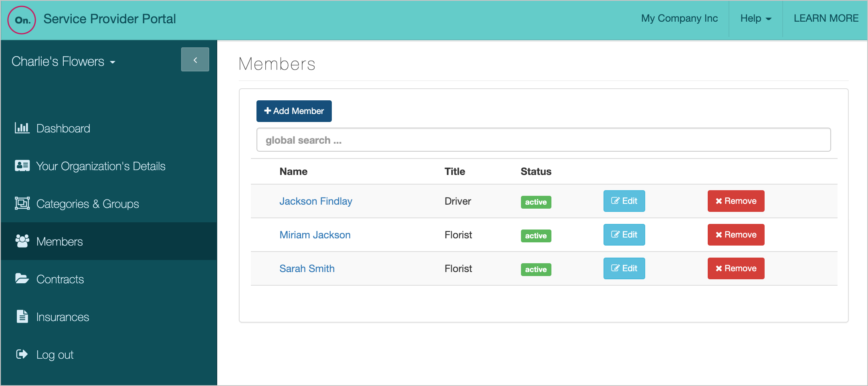Click the Dashboard bar chart icon
The height and width of the screenshot is (386, 868).
tap(22, 128)
